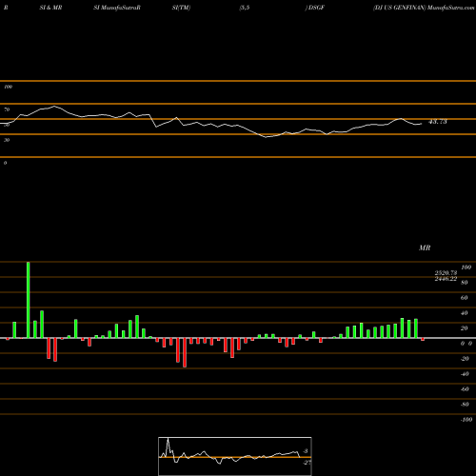The height and width of the screenshot is (476, 476).
Task: Click the MR axis label 60
Action: 465,298
